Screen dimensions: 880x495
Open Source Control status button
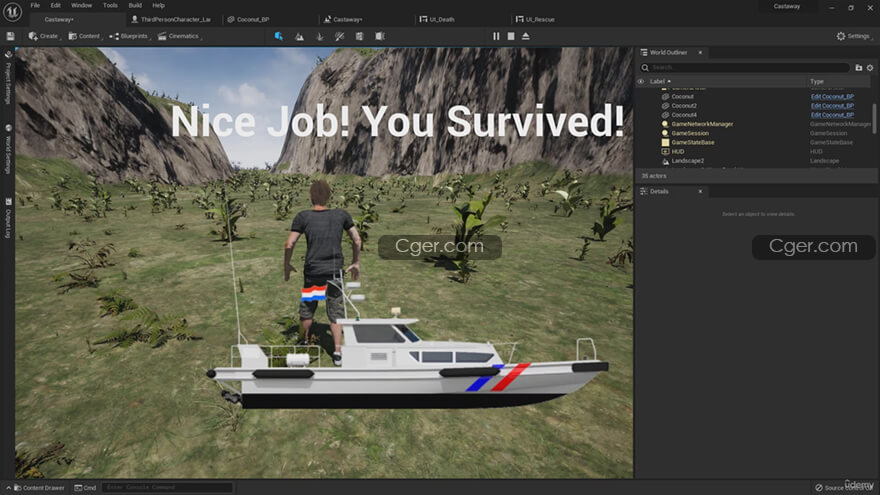(x=844, y=488)
